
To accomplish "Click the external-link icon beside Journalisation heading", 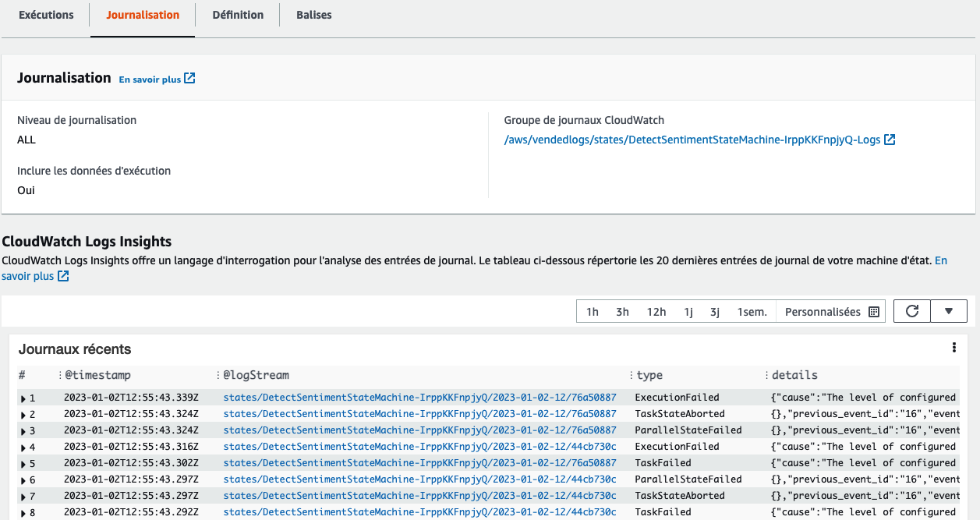I will point(189,79).
